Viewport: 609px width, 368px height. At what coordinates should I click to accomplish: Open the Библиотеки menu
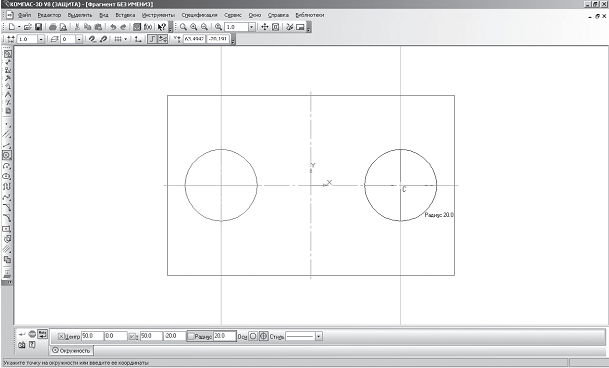[310, 15]
